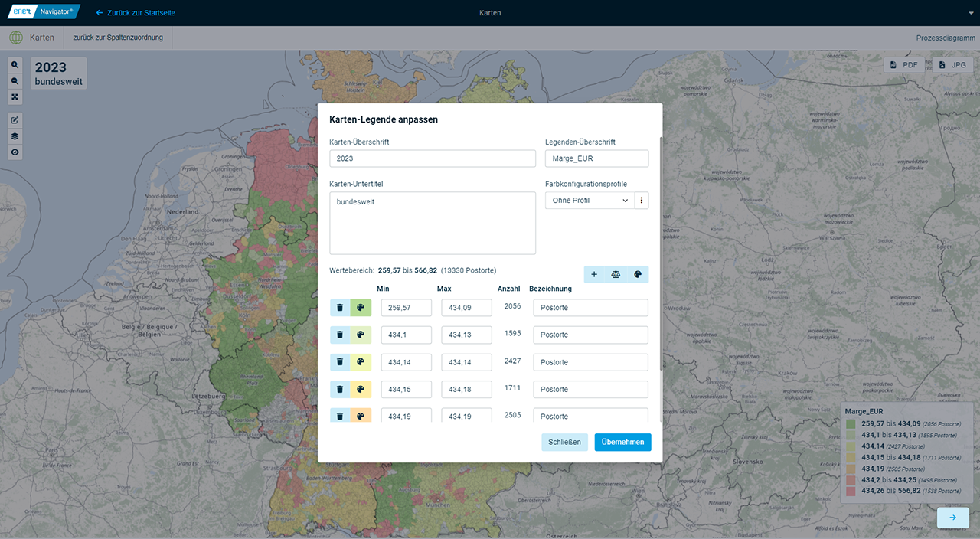The height and width of the screenshot is (539, 980).
Task: Click the map zoom-out magnifier icon
Action: 15,81
